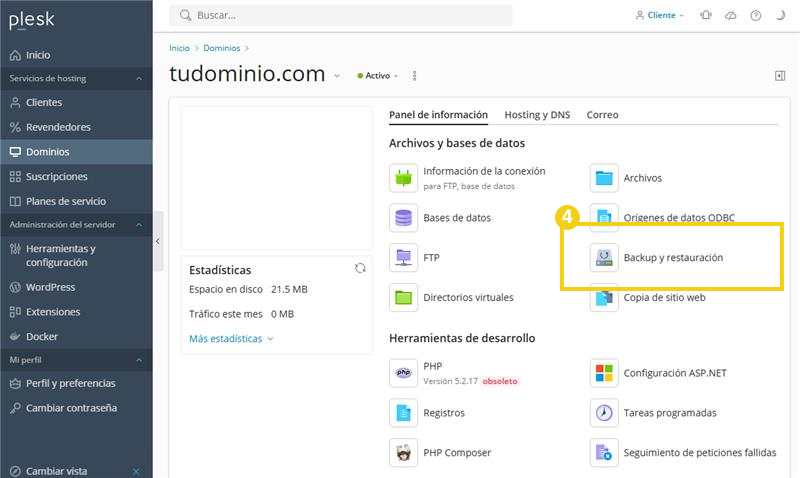Open the PHP Composer icon

pyautogui.click(x=403, y=452)
